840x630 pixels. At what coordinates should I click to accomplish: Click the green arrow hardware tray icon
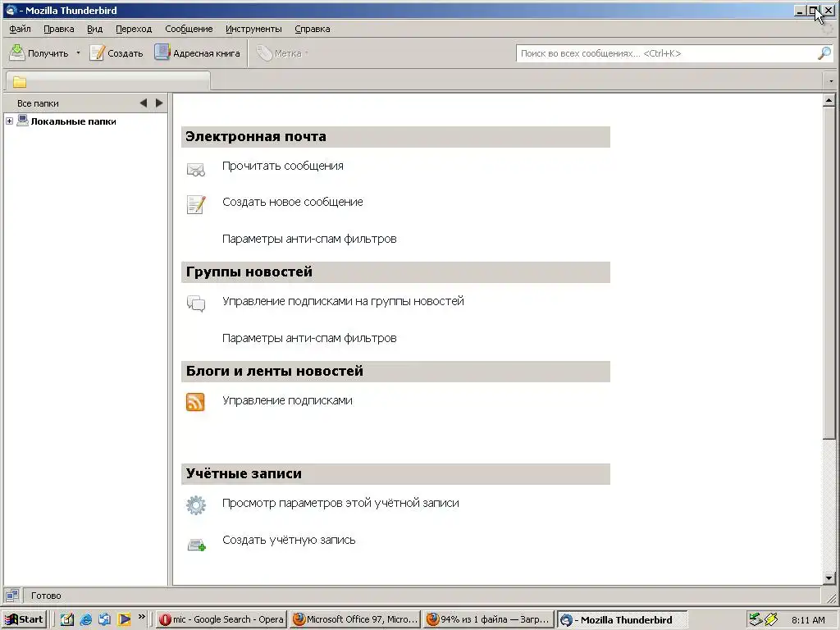pyautogui.click(x=756, y=619)
